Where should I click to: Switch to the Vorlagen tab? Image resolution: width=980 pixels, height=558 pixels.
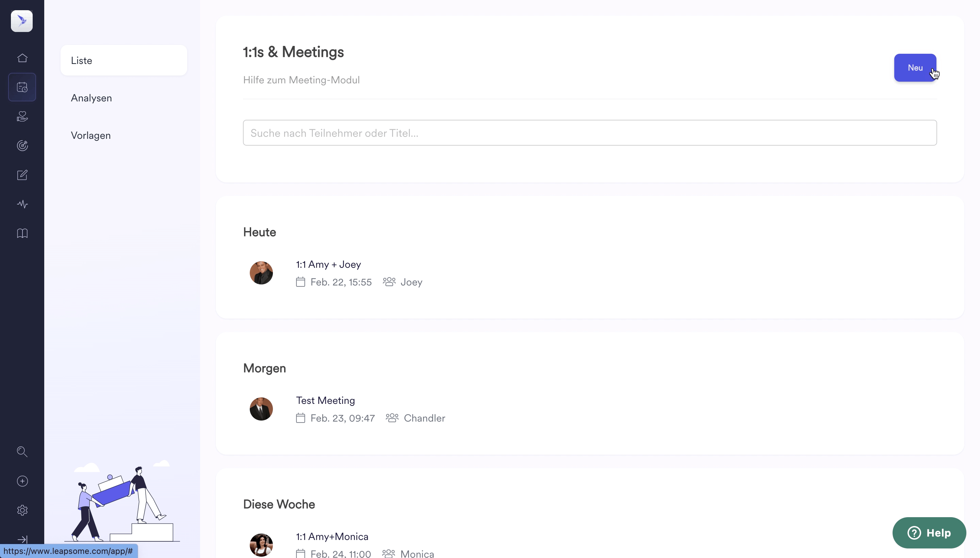(91, 135)
